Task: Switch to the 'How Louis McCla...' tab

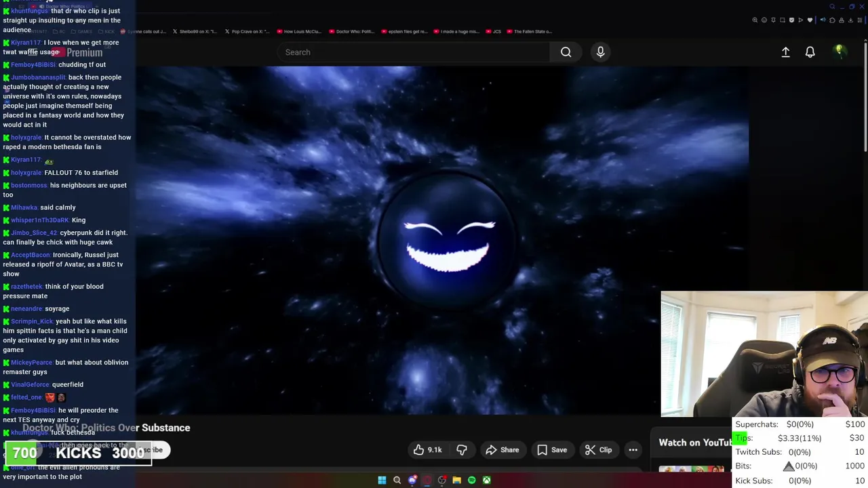Action: (298, 31)
